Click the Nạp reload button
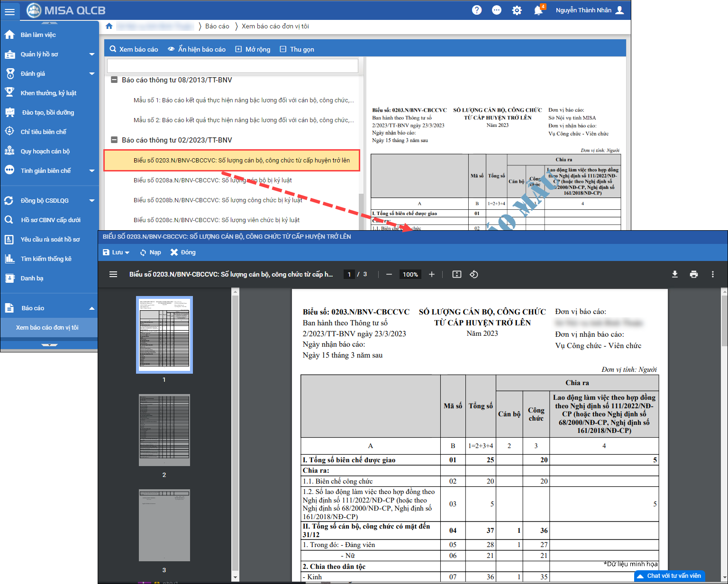 (150, 252)
